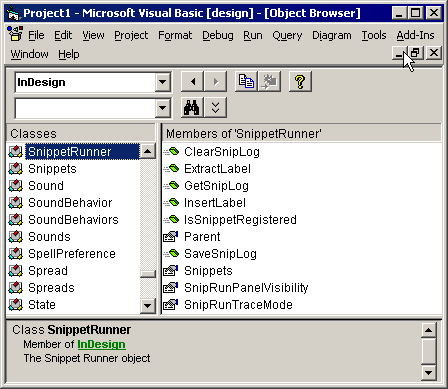Open the Query menu
The height and width of the screenshot is (389, 448).
[x=287, y=35]
